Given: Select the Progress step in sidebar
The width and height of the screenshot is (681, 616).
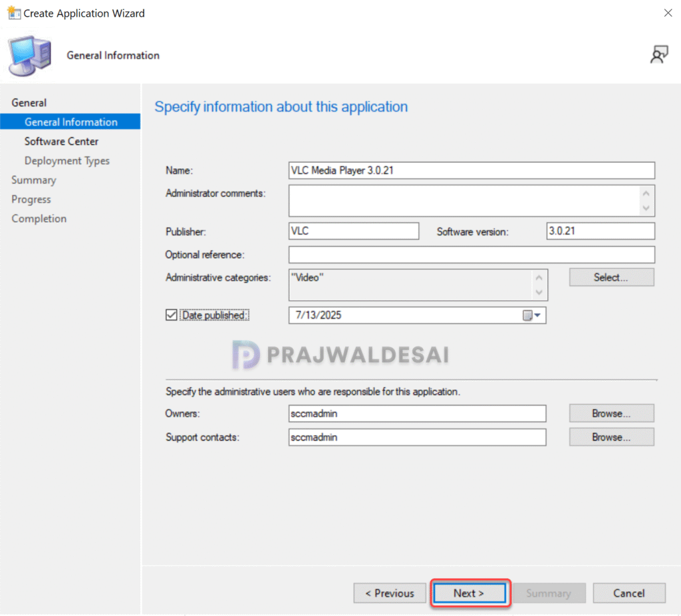Looking at the screenshot, I should tap(31, 200).
